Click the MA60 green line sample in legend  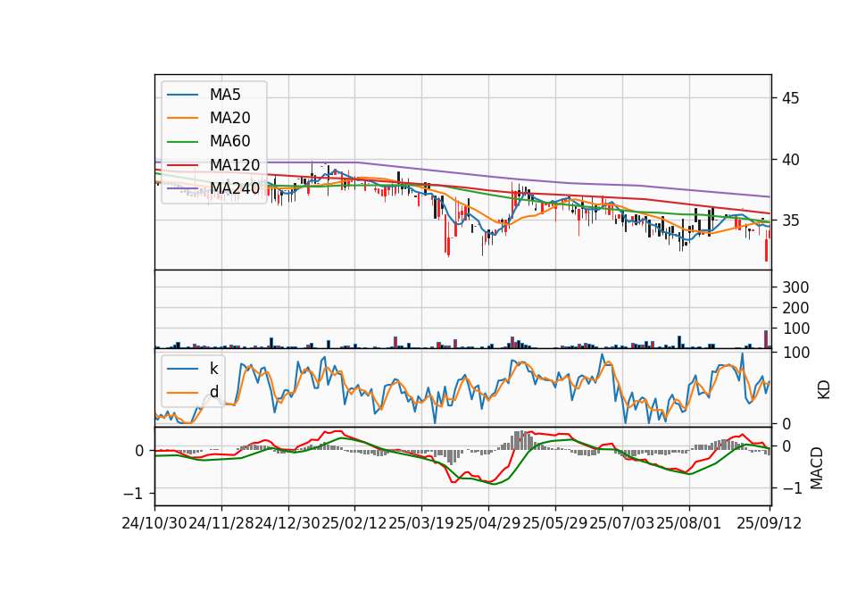coord(182,142)
